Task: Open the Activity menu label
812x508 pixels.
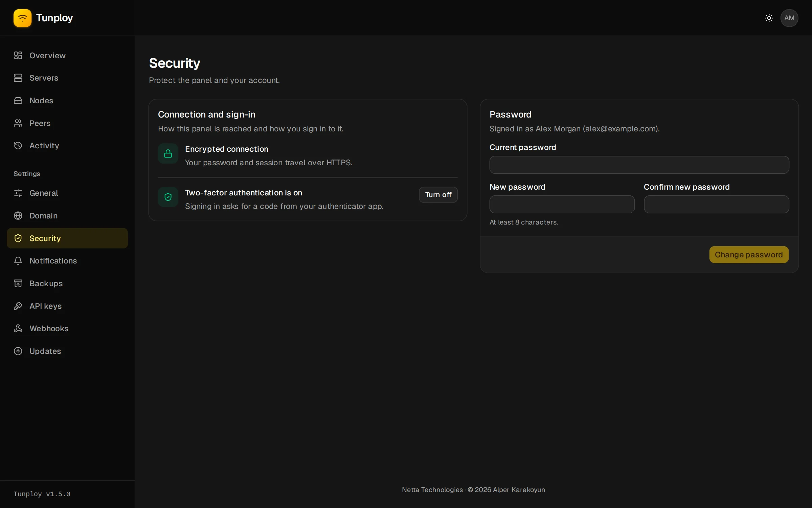Action: [x=44, y=146]
